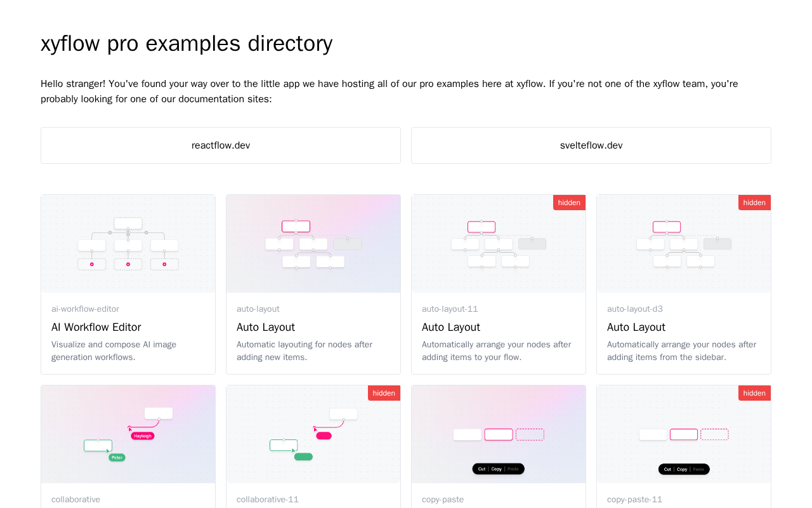Viewport: 812px width, 508px height.
Task: Click the ai-workflow-editor slug text
Action: coord(85,309)
